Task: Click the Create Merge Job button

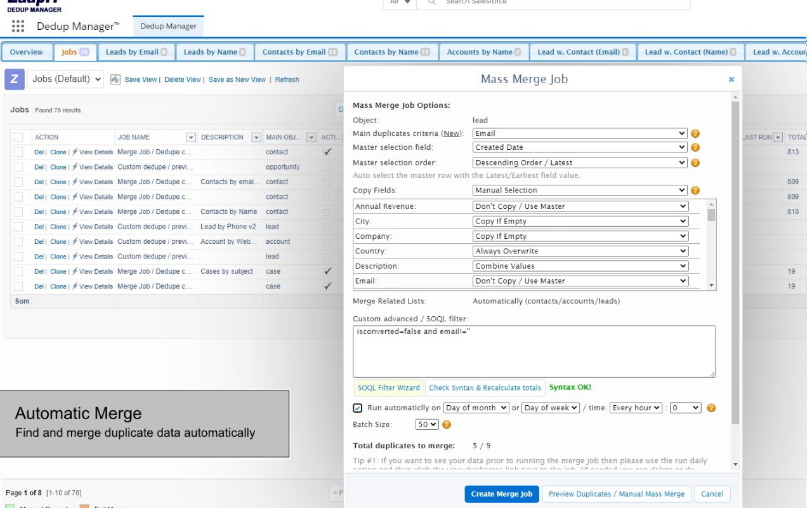Action: click(501, 494)
